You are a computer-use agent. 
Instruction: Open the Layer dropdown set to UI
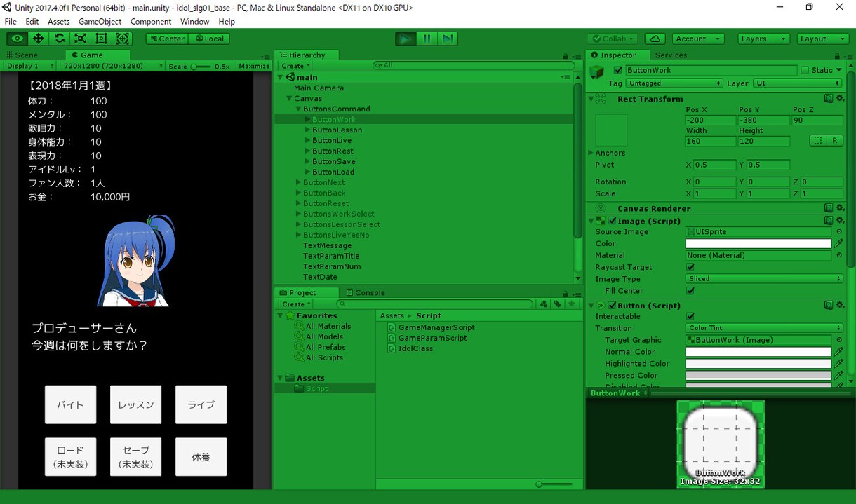pos(798,83)
